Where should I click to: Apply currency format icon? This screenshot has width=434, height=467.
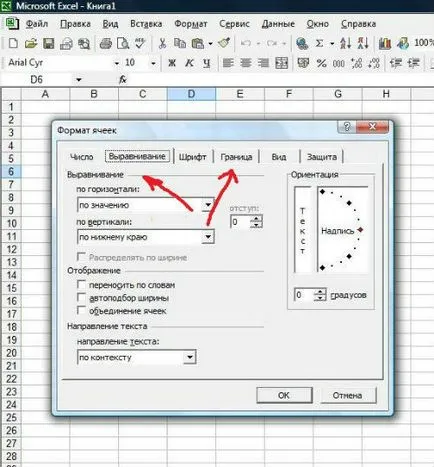point(303,63)
